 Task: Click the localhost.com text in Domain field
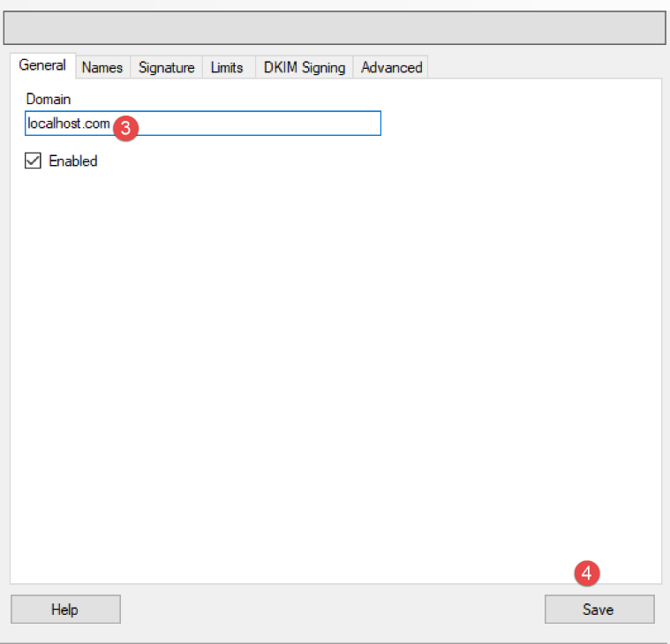coord(68,124)
